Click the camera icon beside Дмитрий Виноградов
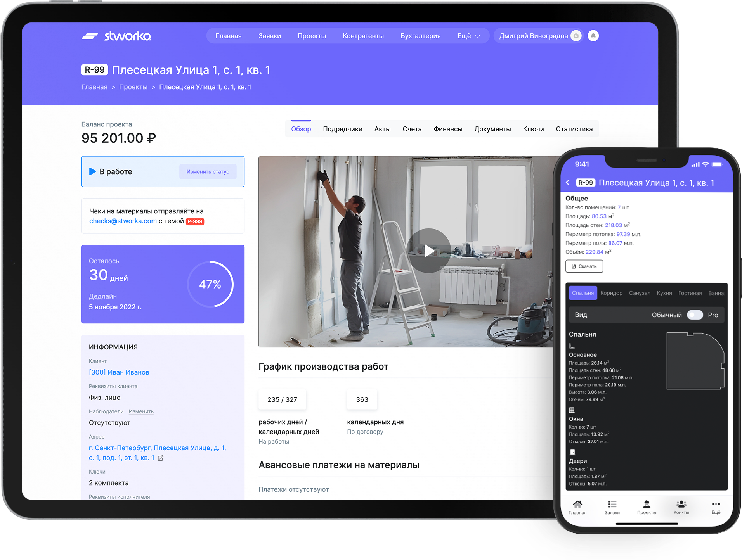742x560 pixels. 576,36
